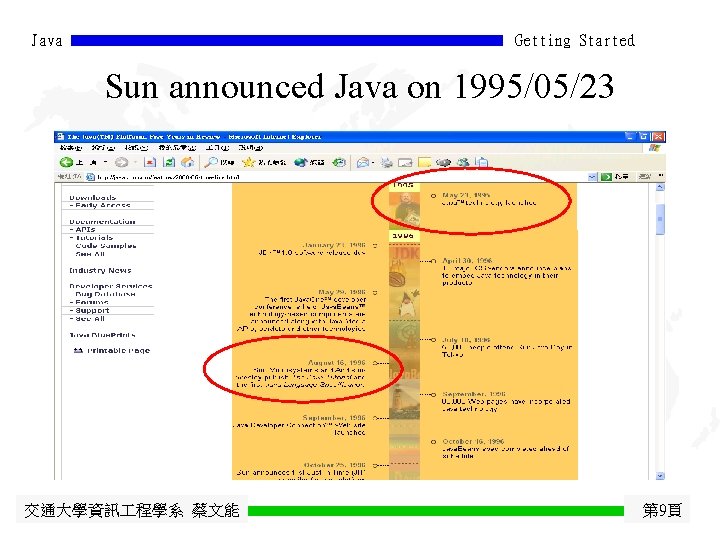720x540 pixels.
Task: Expand the address bar URL dropdown
Action: [x=592, y=177]
